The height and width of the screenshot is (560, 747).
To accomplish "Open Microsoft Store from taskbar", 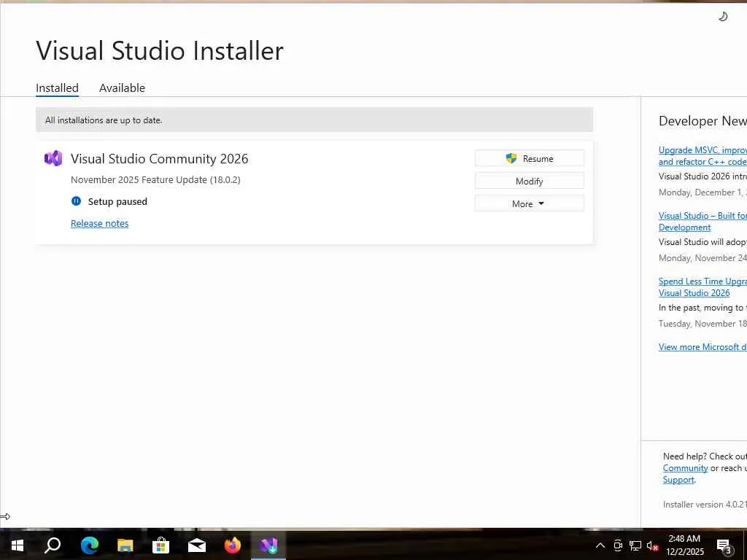I will point(160,545).
